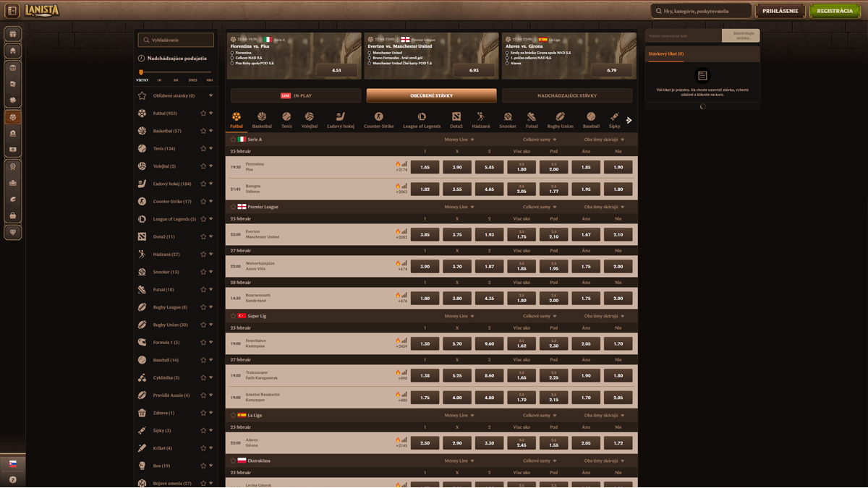The width and height of the screenshot is (868, 488).
Task: Star the Premier League section header
Action: (x=233, y=207)
